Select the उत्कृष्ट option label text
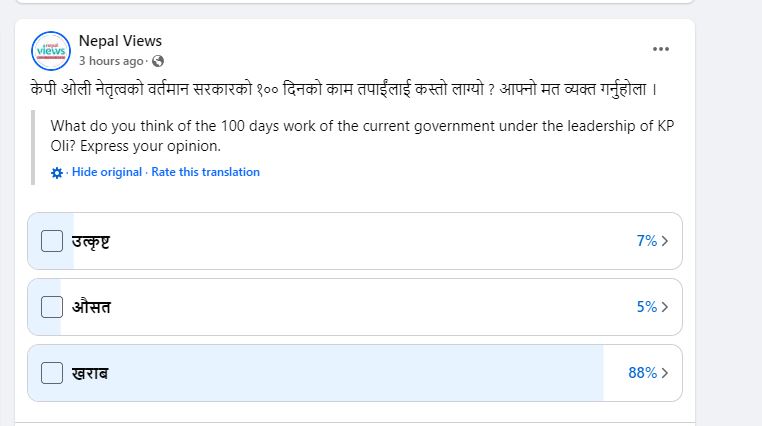This screenshot has height=426, width=762. click(91, 241)
